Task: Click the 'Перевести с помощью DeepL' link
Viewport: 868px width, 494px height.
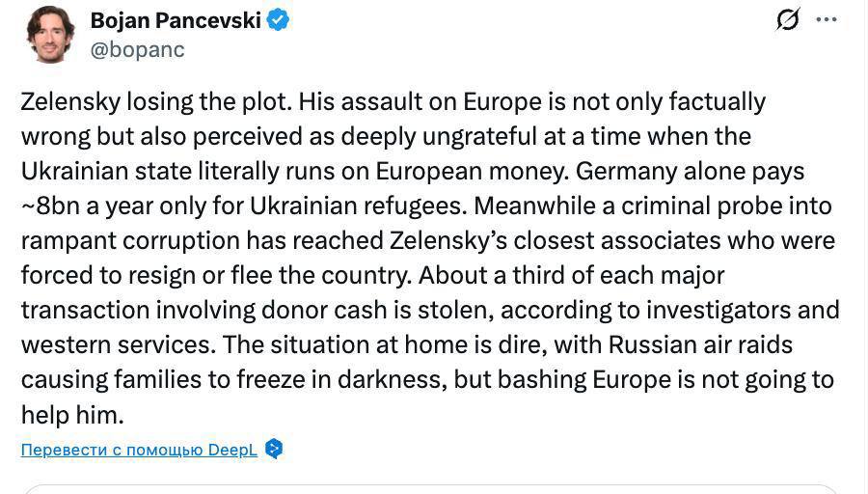Action: point(139,450)
